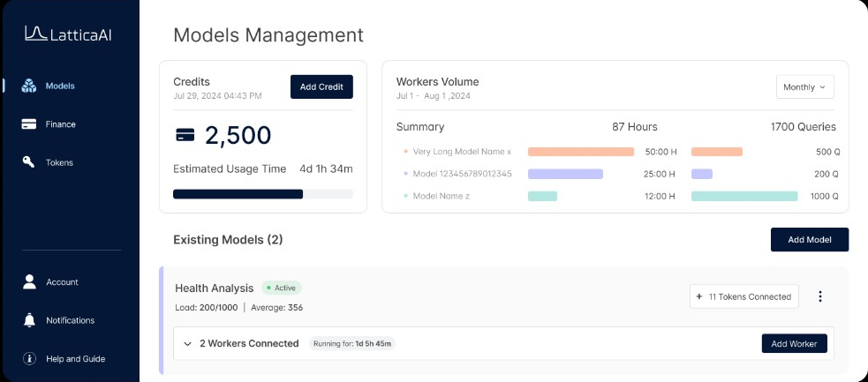Screen dimensions: 868x382
Task: Click the Help and Guide info icon
Action: click(x=29, y=359)
